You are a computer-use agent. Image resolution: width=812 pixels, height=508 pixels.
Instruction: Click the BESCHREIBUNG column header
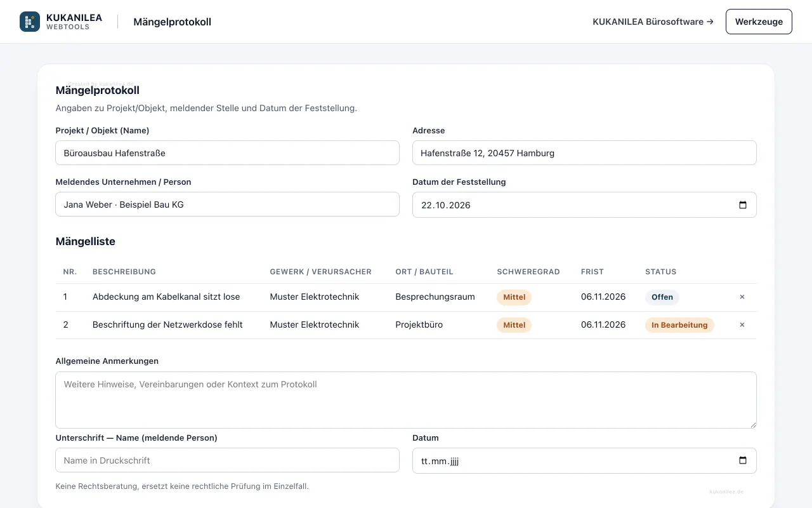pos(124,272)
